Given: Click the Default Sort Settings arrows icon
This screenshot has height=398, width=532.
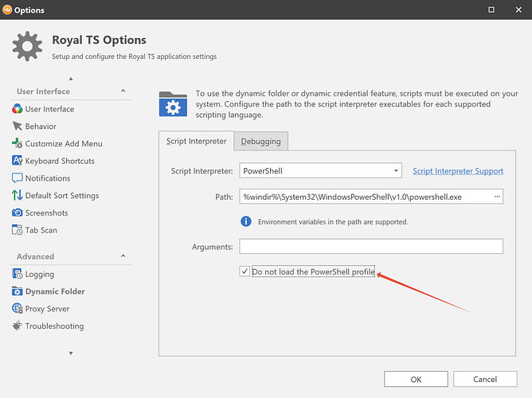Looking at the screenshot, I should click(x=18, y=196).
